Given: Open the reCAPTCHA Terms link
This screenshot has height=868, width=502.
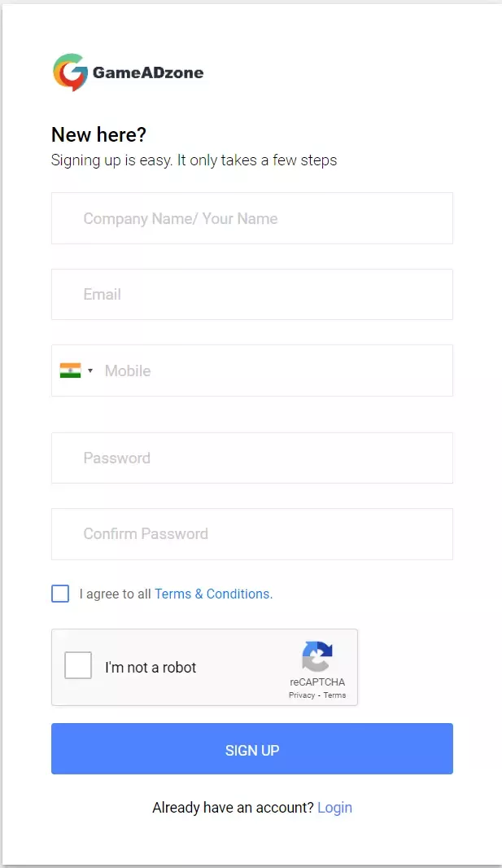Looking at the screenshot, I should tap(335, 695).
